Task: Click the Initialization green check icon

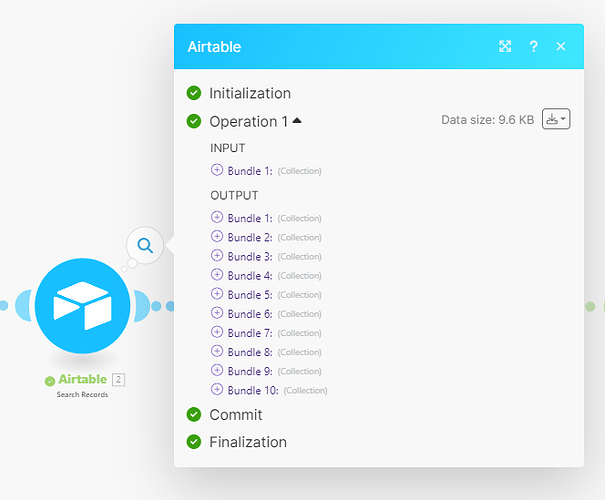Action: (194, 93)
